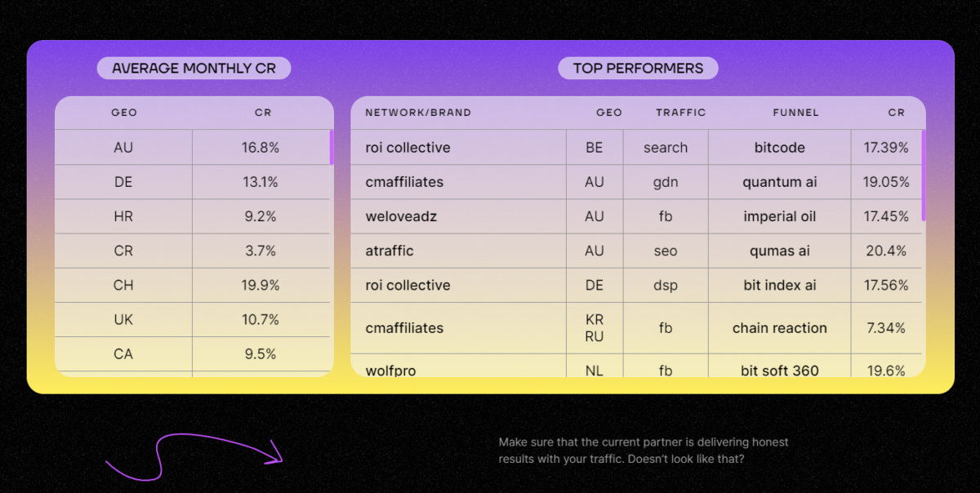
Task: Click the purple scrollbar in CR table
Action: (332, 147)
